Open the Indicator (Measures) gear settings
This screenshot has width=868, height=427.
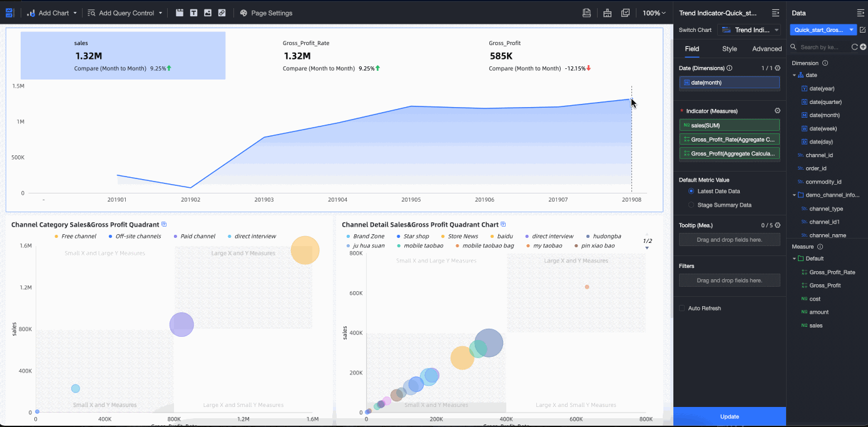[x=777, y=111]
